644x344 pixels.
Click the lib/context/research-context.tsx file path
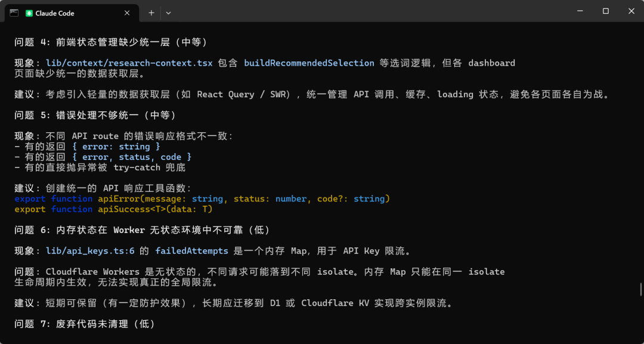pos(129,63)
